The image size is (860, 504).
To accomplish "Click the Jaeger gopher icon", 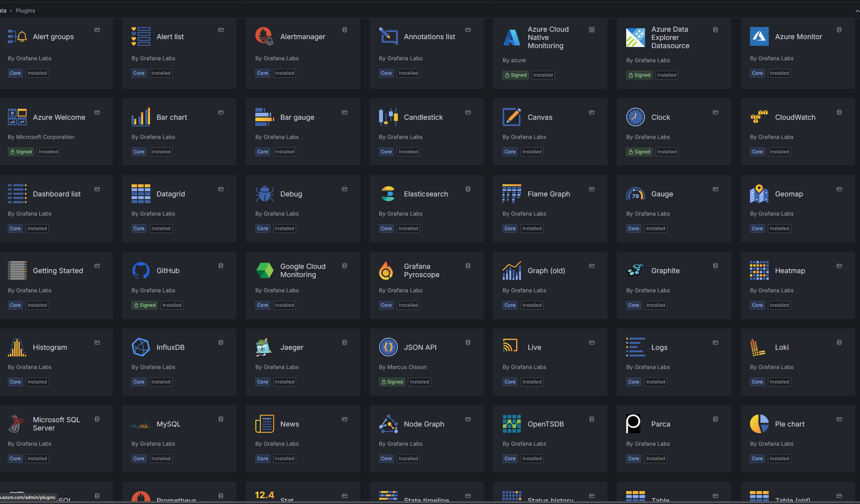I will click(264, 347).
